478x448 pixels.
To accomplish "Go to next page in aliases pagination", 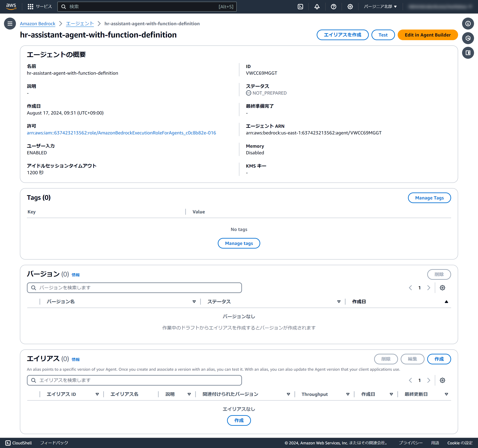I will tap(429, 380).
